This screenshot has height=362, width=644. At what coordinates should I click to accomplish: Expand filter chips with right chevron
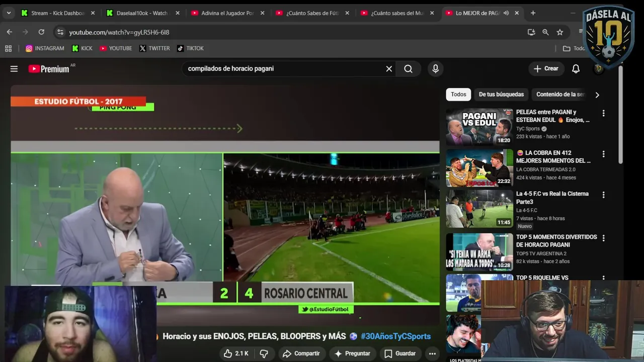(597, 95)
